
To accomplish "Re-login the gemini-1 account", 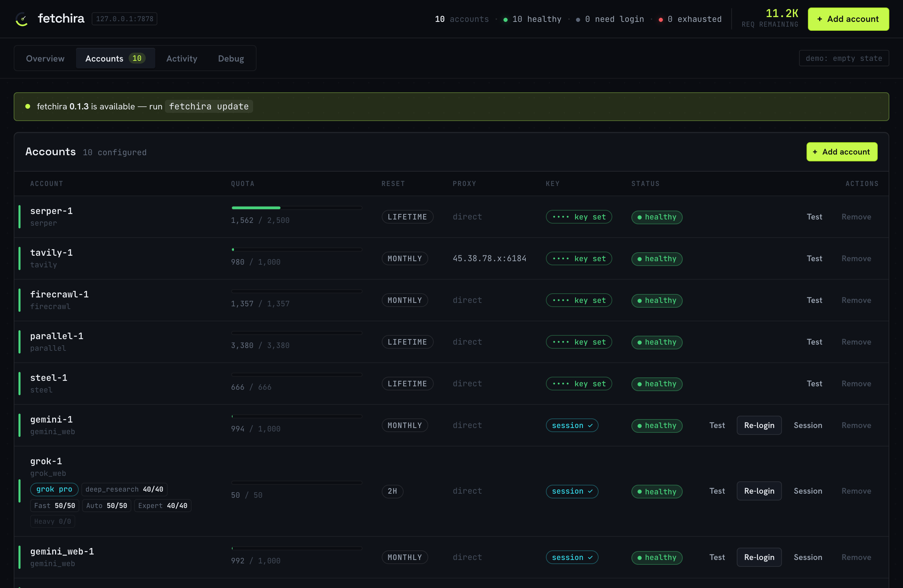I will pyautogui.click(x=759, y=425).
